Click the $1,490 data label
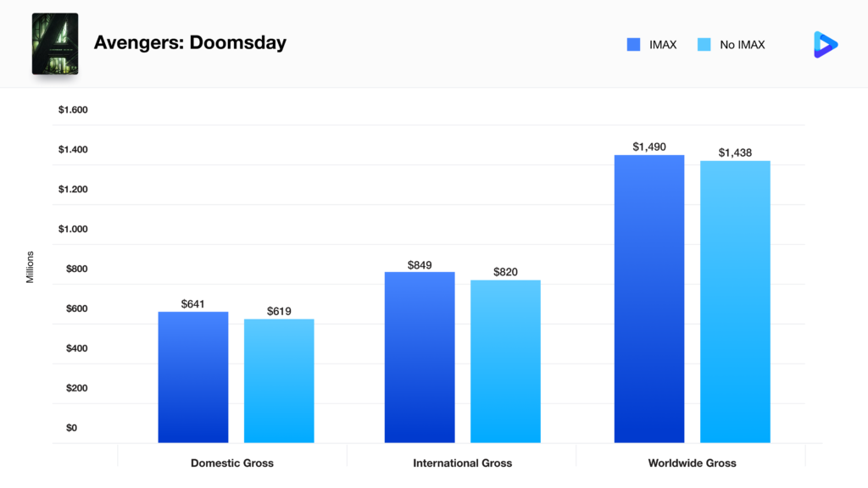The height and width of the screenshot is (488, 868). point(649,147)
